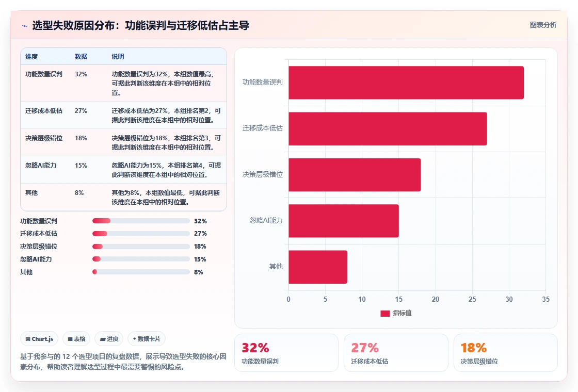This screenshot has height=392, width=578.
Task: Click the blue lightning icon beside the title
Action: tap(24, 26)
